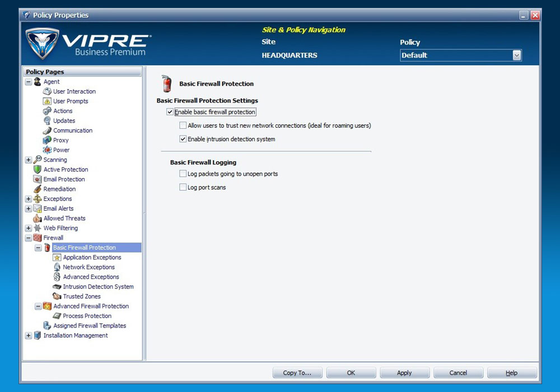Expand the Email Alerts tree node
Image resolution: width=560 pixels, height=392 pixels.
pyautogui.click(x=29, y=208)
